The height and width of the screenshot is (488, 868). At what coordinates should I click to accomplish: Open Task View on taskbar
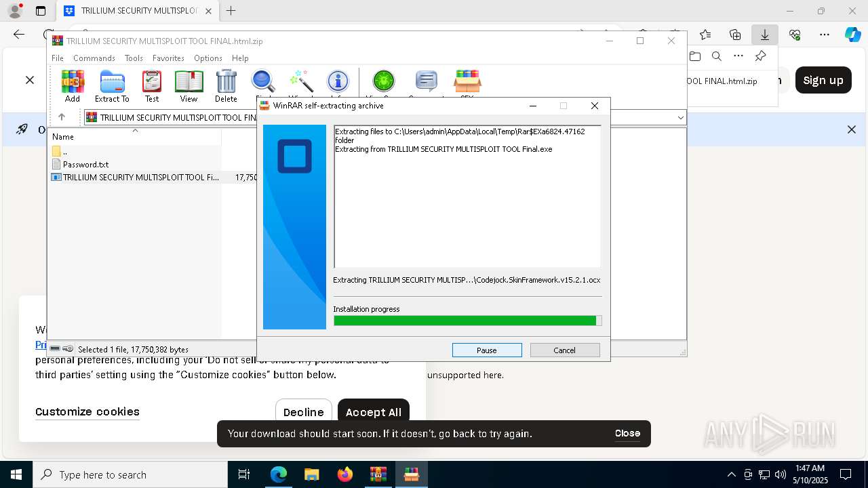[x=244, y=474]
